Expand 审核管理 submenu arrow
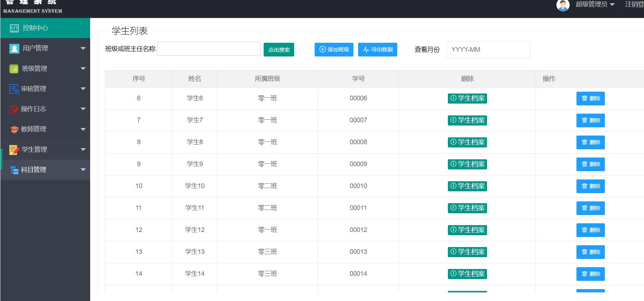Image resolution: width=644 pixels, height=301 pixels. click(83, 88)
